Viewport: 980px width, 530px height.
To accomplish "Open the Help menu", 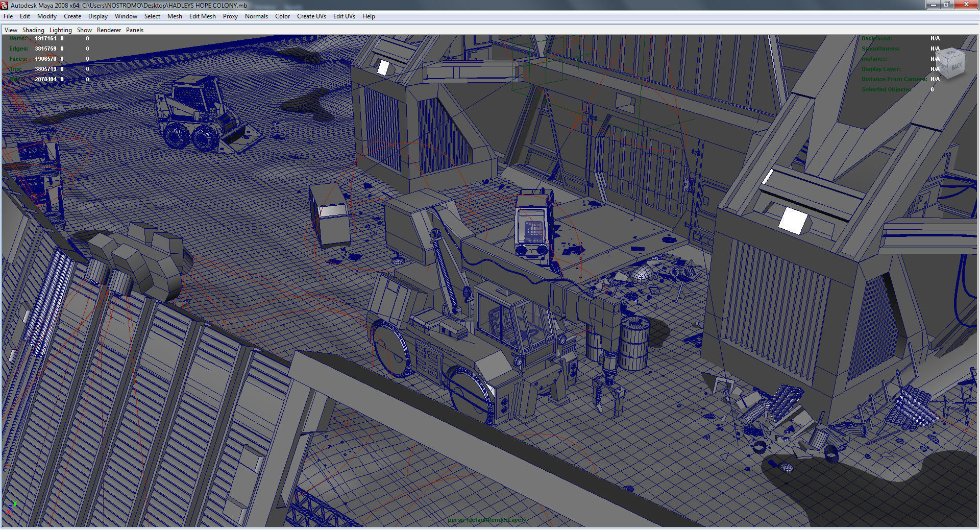I will point(369,16).
